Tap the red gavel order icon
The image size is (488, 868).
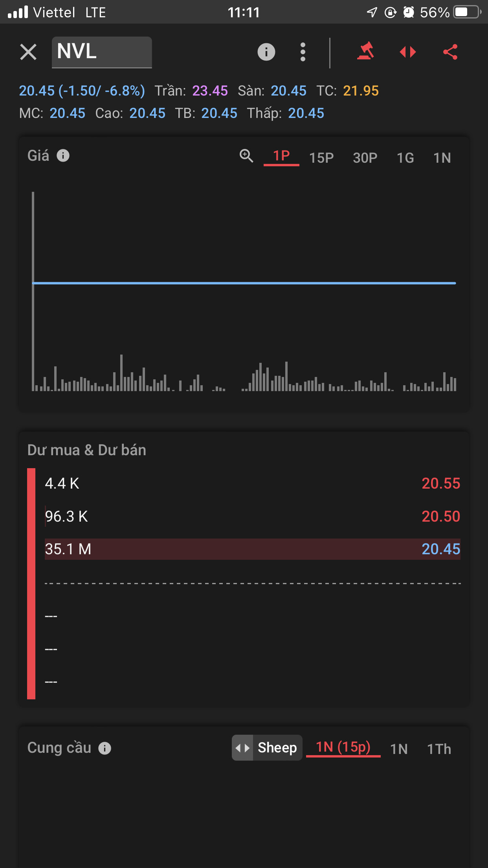click(365, 52)
